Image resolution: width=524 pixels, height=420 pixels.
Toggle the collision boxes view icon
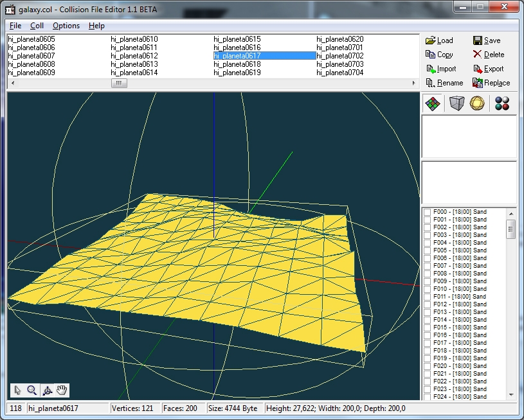tap(456, 103)
